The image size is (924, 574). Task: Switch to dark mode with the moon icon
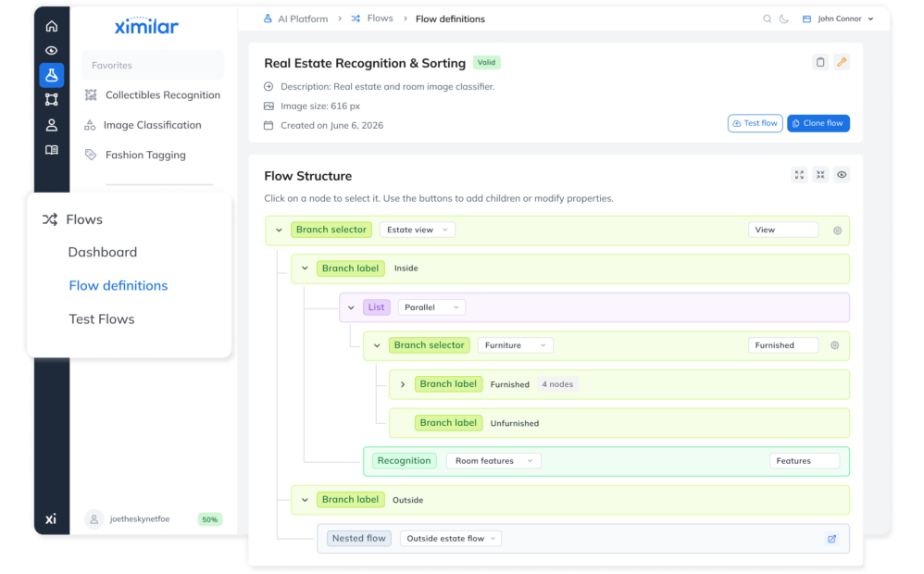coord(784,18)
